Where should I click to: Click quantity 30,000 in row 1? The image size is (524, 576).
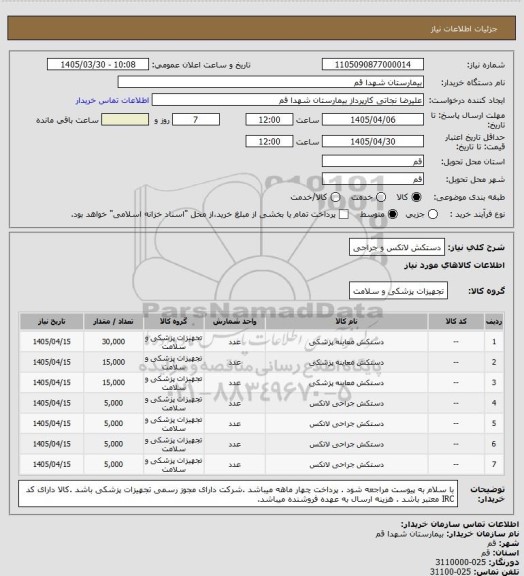113,342
